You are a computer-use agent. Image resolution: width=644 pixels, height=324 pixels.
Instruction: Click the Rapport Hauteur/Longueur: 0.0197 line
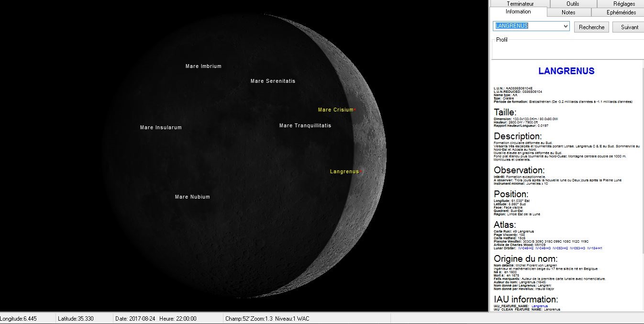coord(521,125)
